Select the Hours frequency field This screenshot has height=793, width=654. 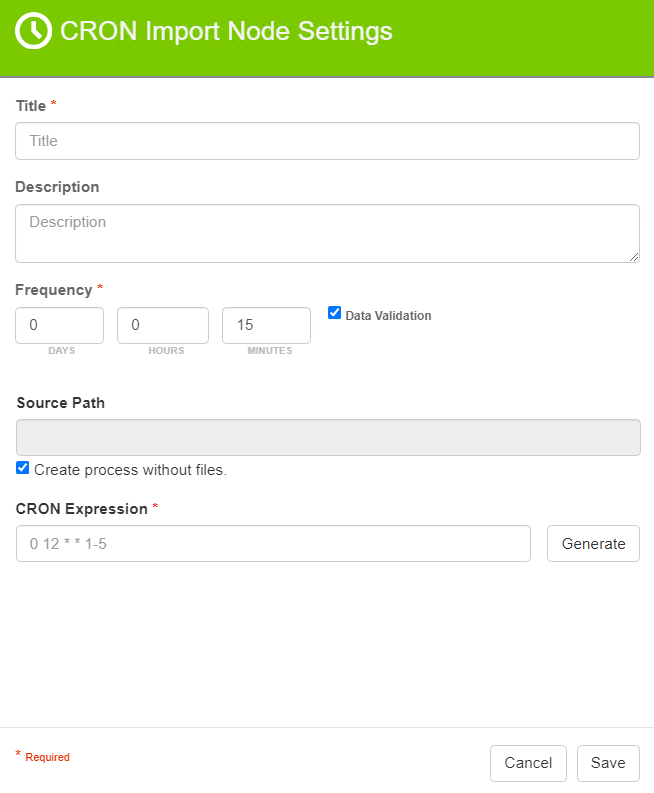163,325
